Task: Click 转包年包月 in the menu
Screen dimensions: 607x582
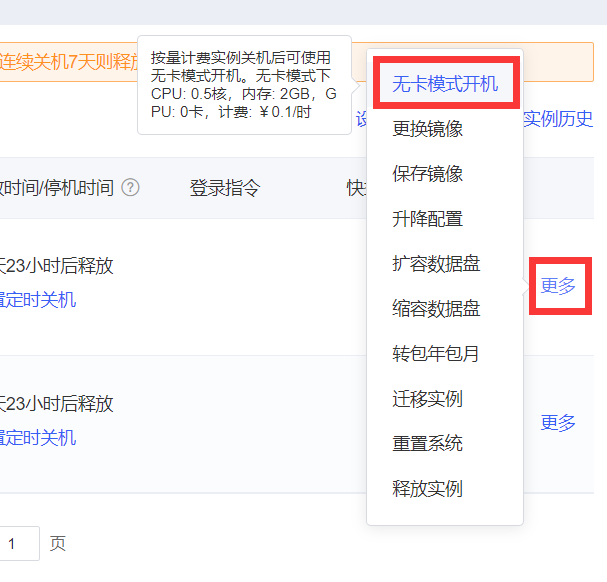Action: click(436, 354)
